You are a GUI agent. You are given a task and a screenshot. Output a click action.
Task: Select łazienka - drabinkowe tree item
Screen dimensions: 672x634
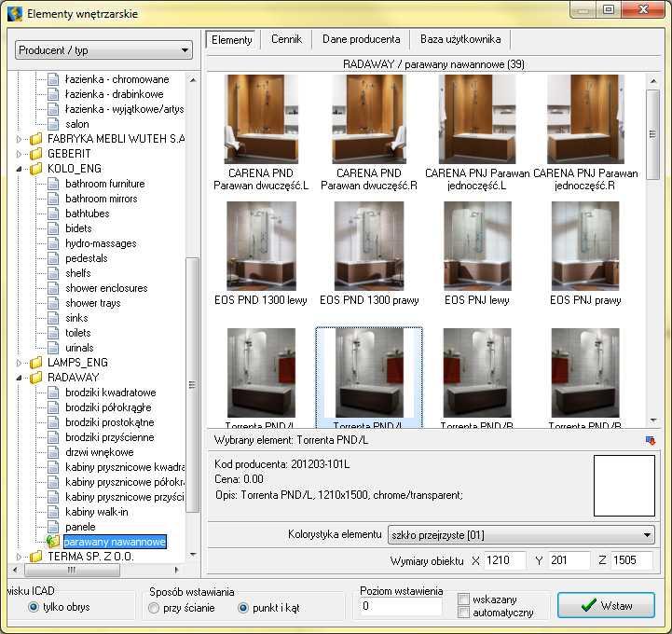tap(115, 94)
